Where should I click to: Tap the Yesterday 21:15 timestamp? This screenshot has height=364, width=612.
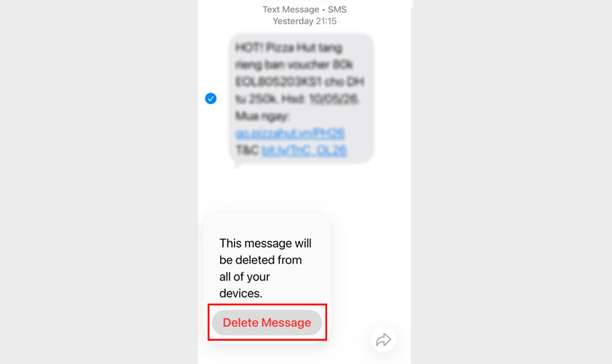[x=305, y=21]
